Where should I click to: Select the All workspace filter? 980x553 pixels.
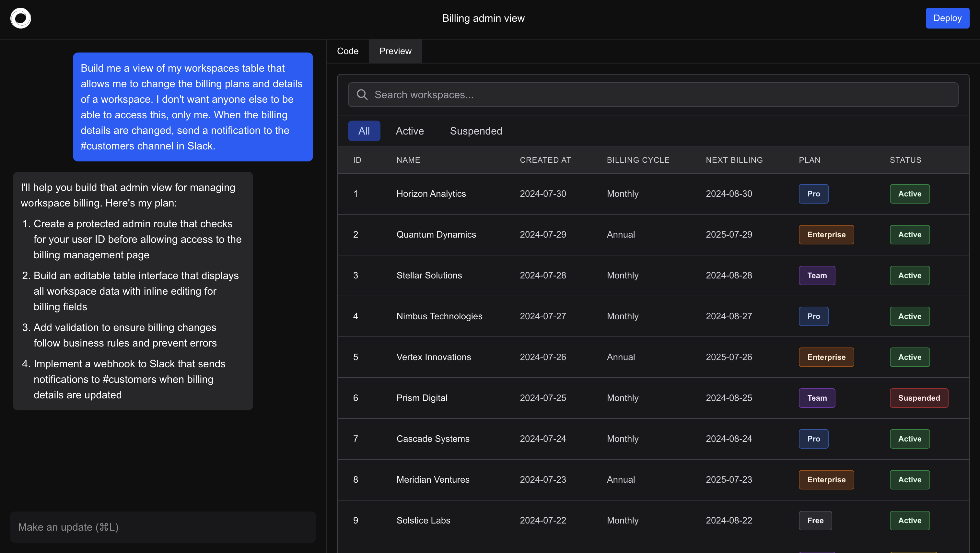coord(364,131)
